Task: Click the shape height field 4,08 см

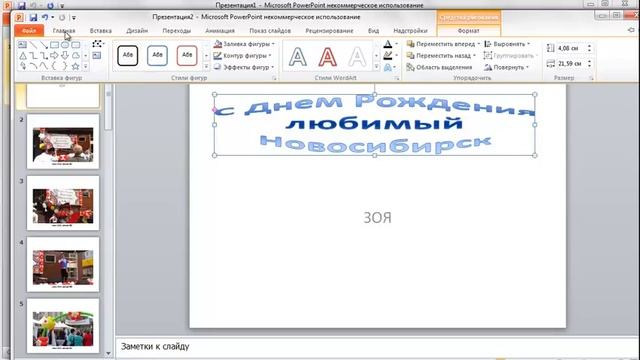Action: [x=571, y=48]
